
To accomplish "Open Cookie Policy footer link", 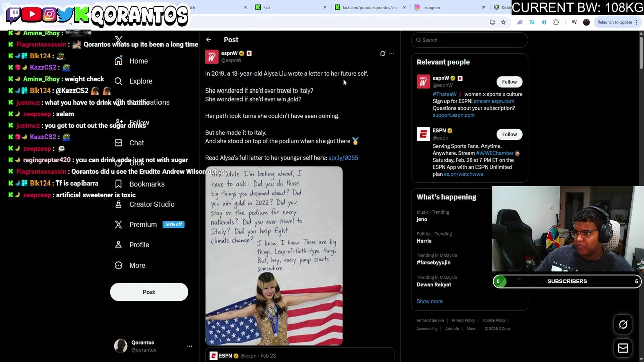I will tap(494, 320).
